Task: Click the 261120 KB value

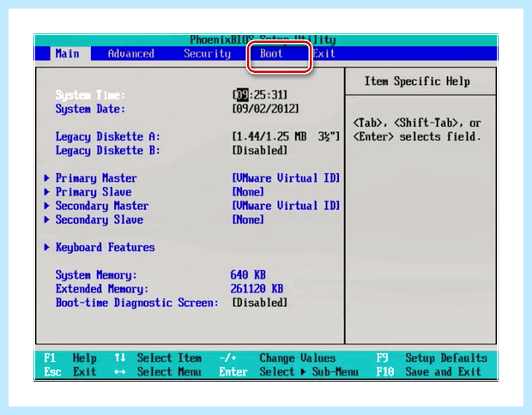Action: point(257,289)
